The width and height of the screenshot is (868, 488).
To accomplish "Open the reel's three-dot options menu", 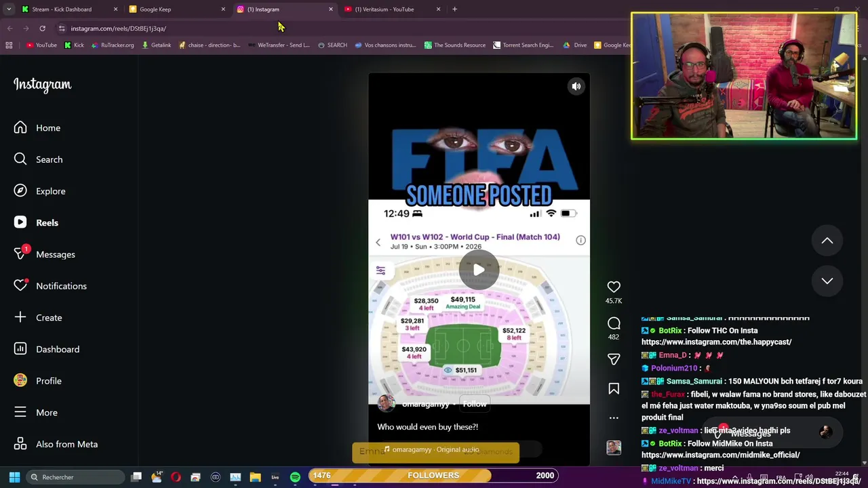I will point(614,418).
